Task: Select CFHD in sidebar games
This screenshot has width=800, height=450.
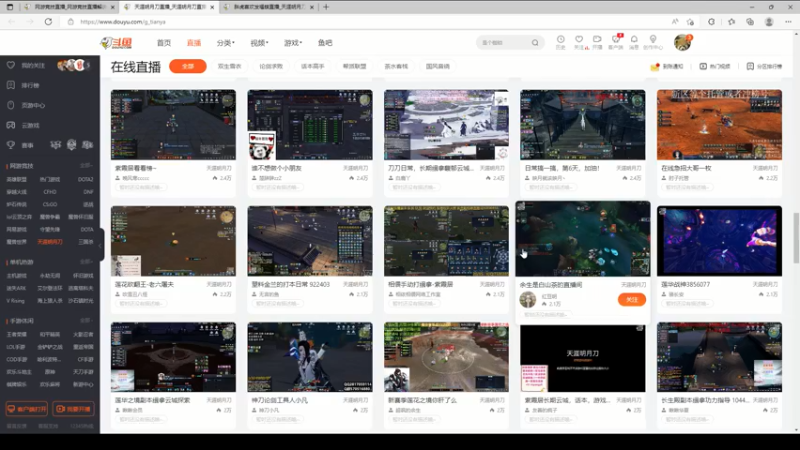Action: [x=50, y=192]
